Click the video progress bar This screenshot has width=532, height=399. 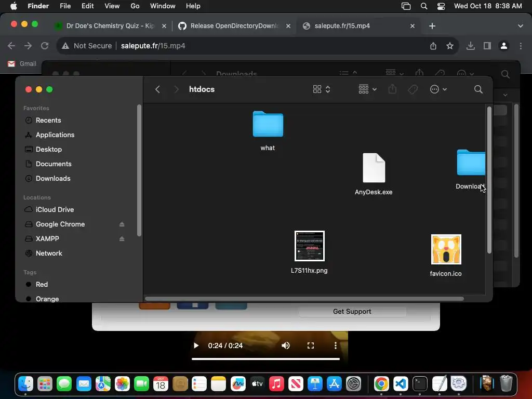(265, 358)
